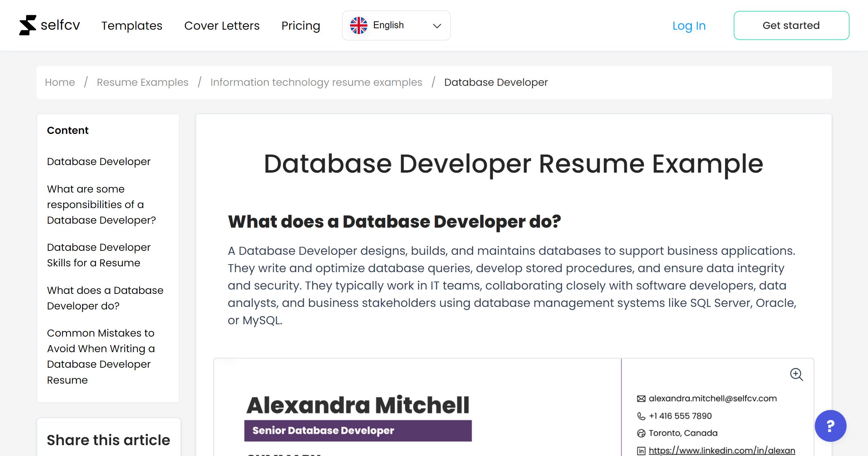The width and height of the screenshot is (868, 456).
Task: Go to Home breadcrumb
Action: coord(60,82)
